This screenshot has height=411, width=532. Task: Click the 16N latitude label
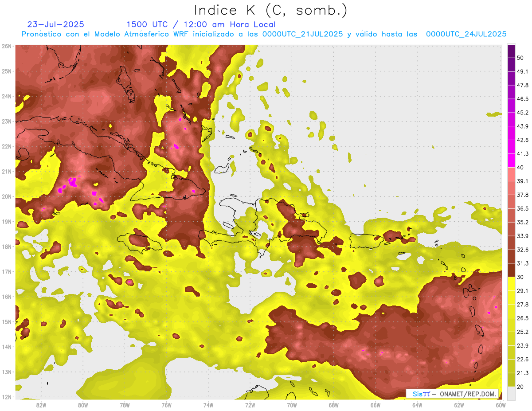pos(6,297)
